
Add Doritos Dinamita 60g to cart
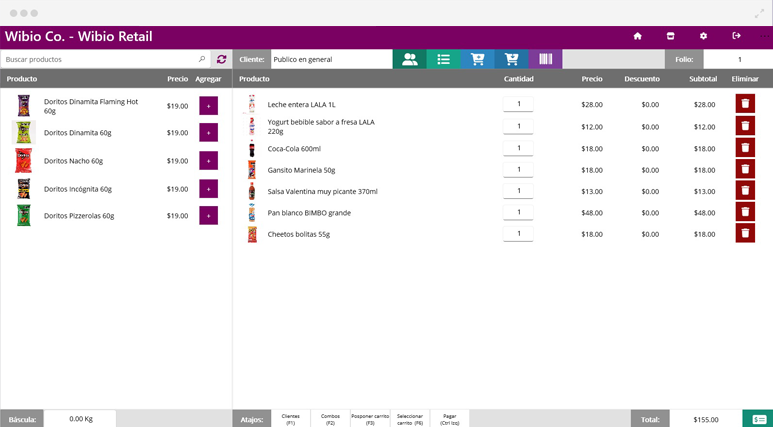coord(209,133)
